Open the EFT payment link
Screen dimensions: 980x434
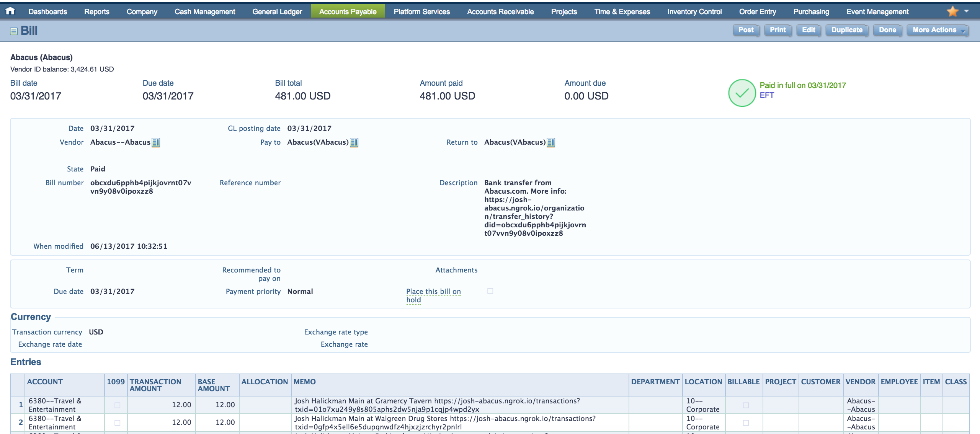(x=766, y=96)
